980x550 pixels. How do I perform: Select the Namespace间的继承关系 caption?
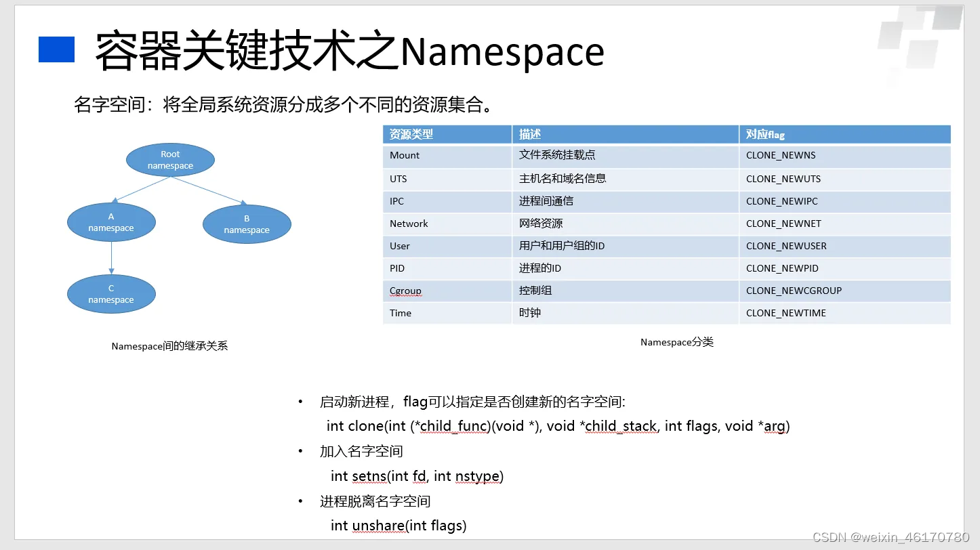tap(170, 345)
